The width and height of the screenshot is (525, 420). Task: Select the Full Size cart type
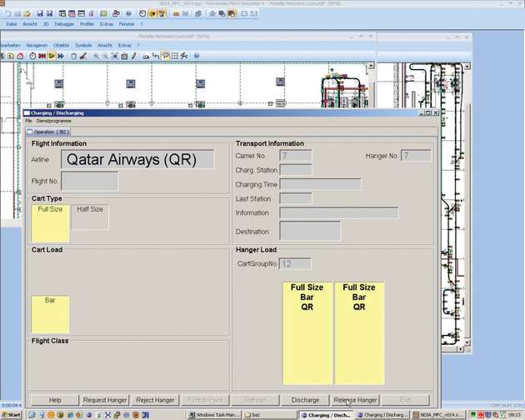(50, 223)
